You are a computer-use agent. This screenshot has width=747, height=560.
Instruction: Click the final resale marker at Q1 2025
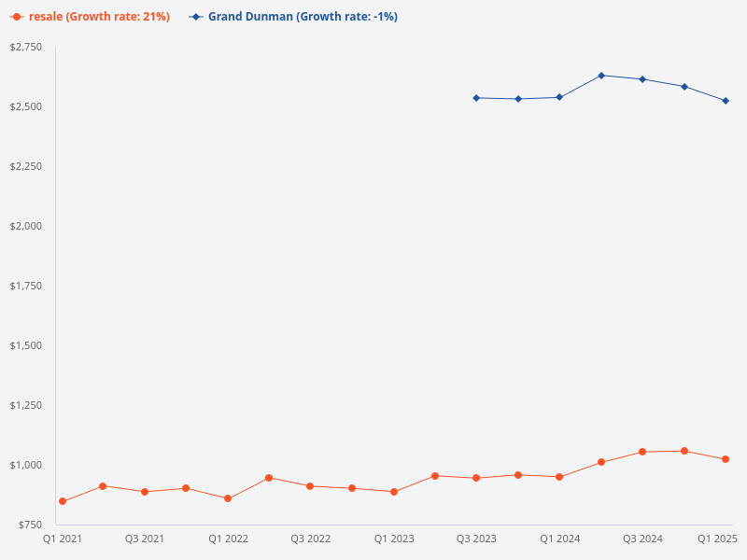[x=726, y=459]
